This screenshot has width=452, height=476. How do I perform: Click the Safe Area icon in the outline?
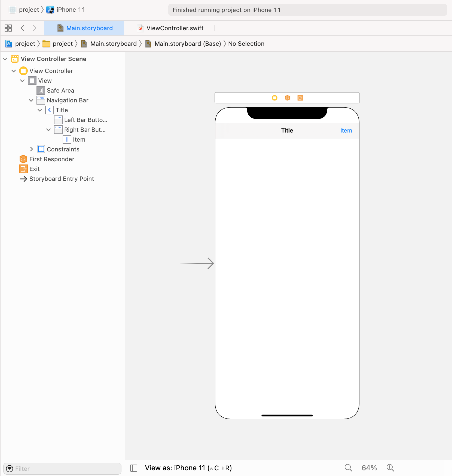point(41,90)
